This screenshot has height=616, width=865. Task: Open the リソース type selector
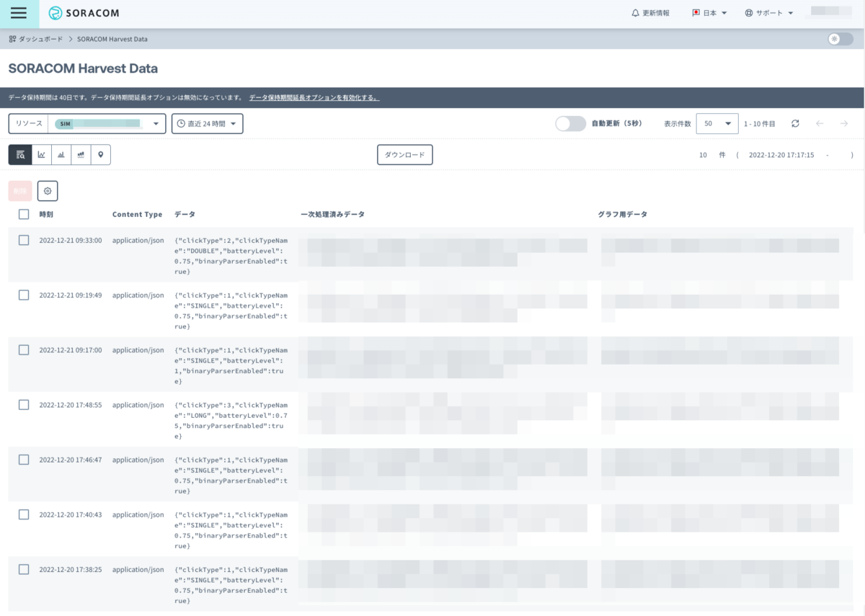pos(29,124)
